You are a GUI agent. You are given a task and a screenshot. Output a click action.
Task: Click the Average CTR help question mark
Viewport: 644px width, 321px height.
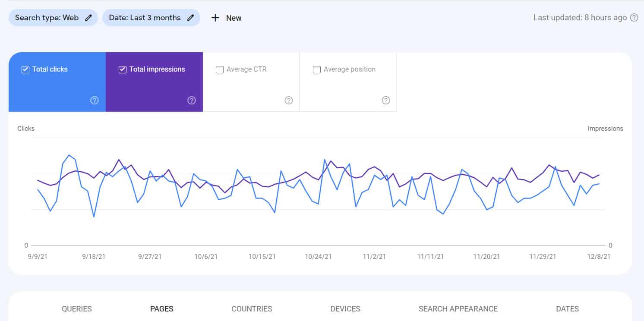(x=288, y=100)
